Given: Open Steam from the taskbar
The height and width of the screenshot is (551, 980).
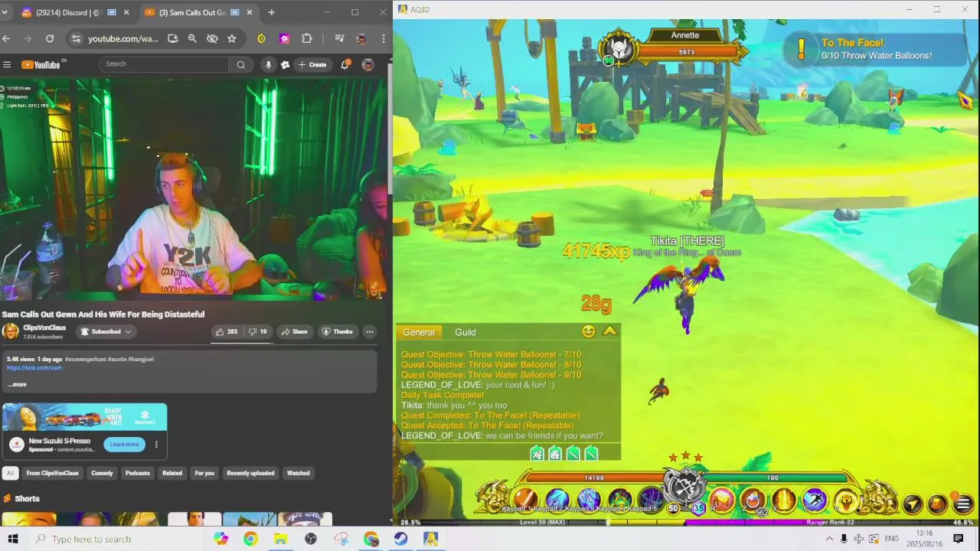Looking at the screenshot, I should coord(400,539).
